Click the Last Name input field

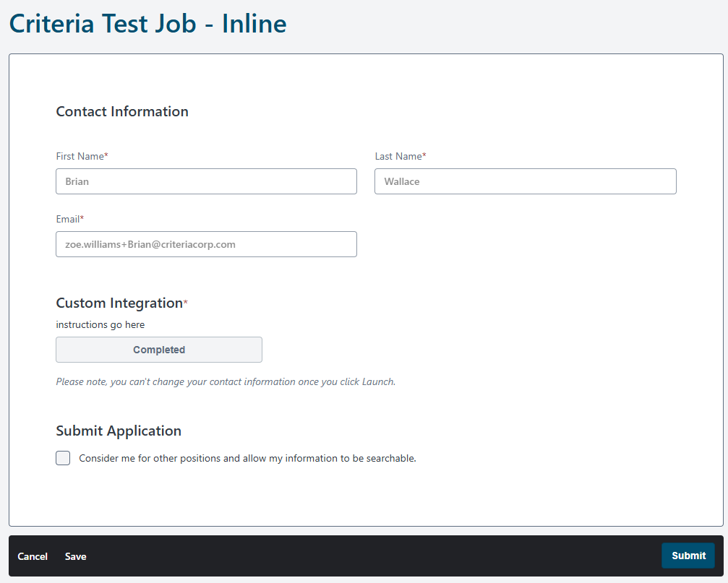(525, 181)
